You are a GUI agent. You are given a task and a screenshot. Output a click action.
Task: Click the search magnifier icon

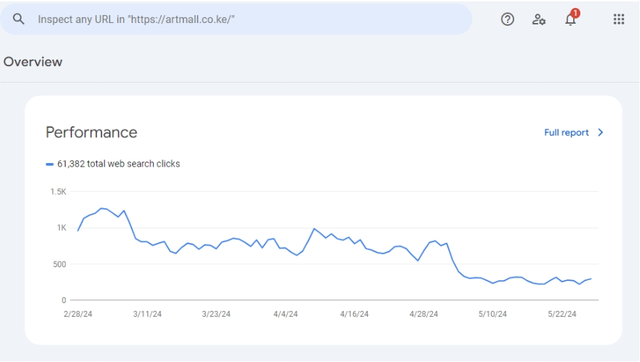18,19
